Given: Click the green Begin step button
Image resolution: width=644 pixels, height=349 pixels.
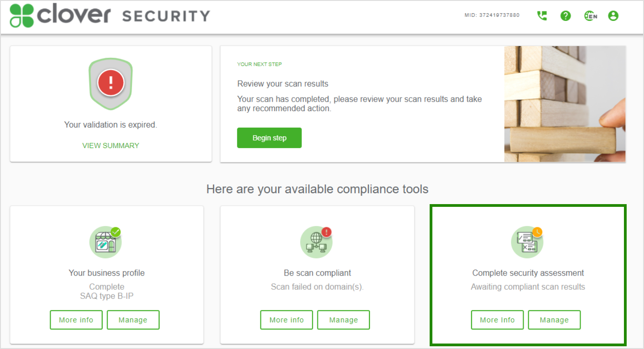Looking at the screenshot, I should (269, 138).
